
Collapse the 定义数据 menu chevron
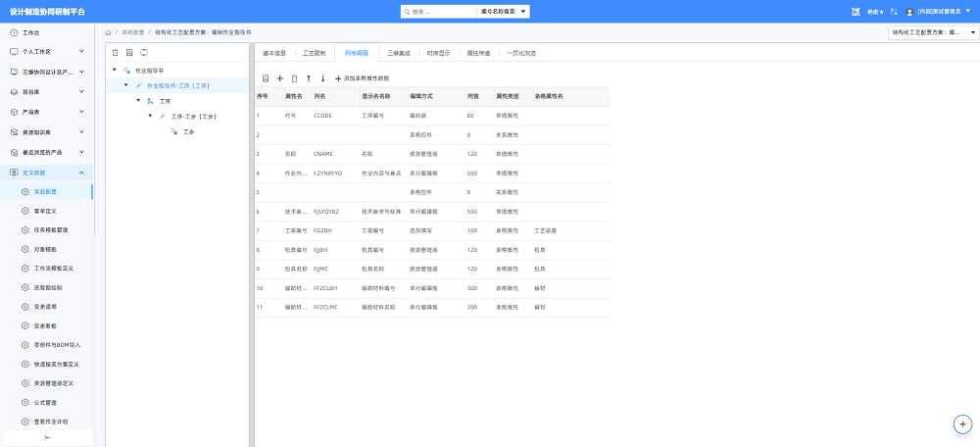pos(82,173)
